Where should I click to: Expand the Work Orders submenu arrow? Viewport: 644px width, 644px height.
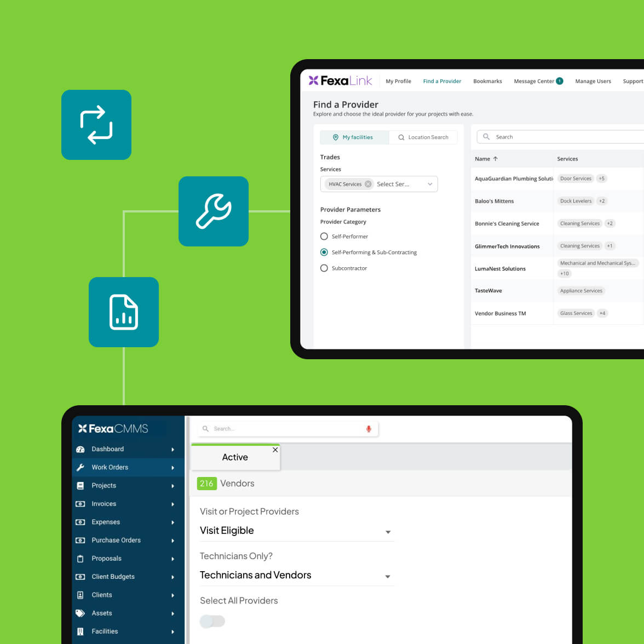click(x=173, y=468)
